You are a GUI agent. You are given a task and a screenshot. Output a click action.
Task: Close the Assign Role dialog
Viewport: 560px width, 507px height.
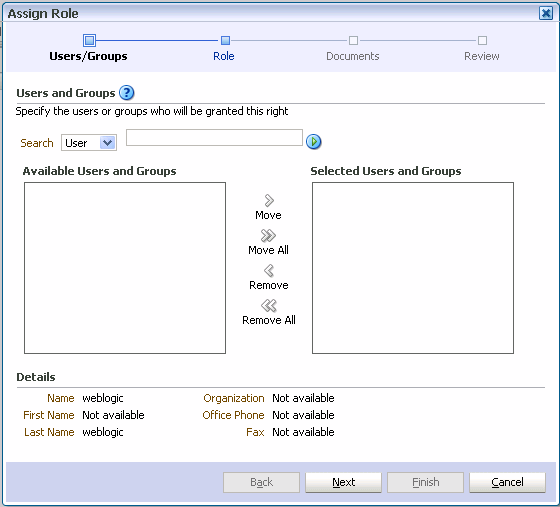546,14
